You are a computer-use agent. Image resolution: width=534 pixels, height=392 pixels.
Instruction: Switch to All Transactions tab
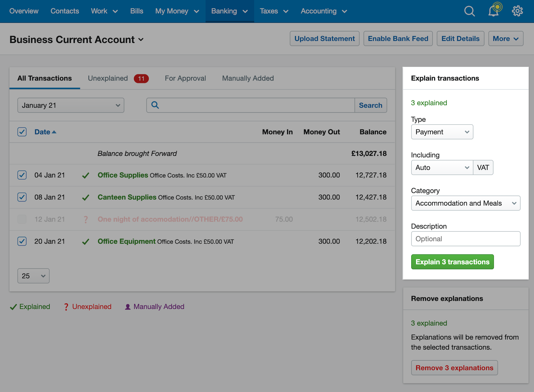pos(45,78)
